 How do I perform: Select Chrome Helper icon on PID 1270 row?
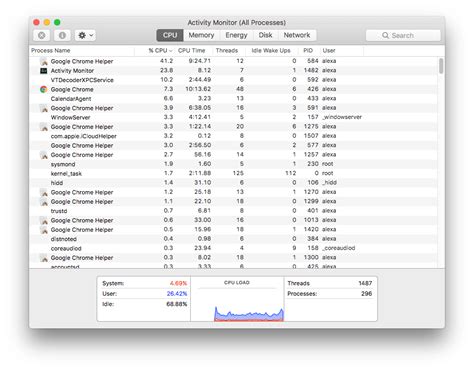coord(43,192)
